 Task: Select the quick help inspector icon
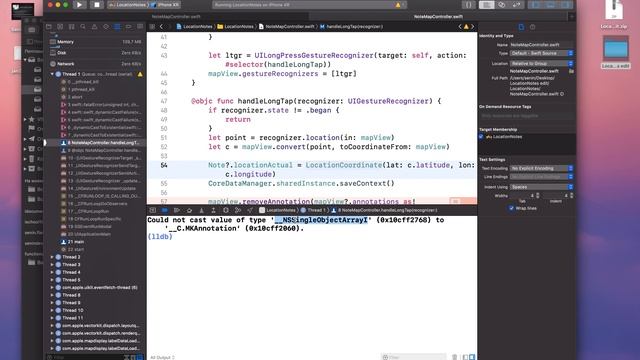(x=533, y=27)
